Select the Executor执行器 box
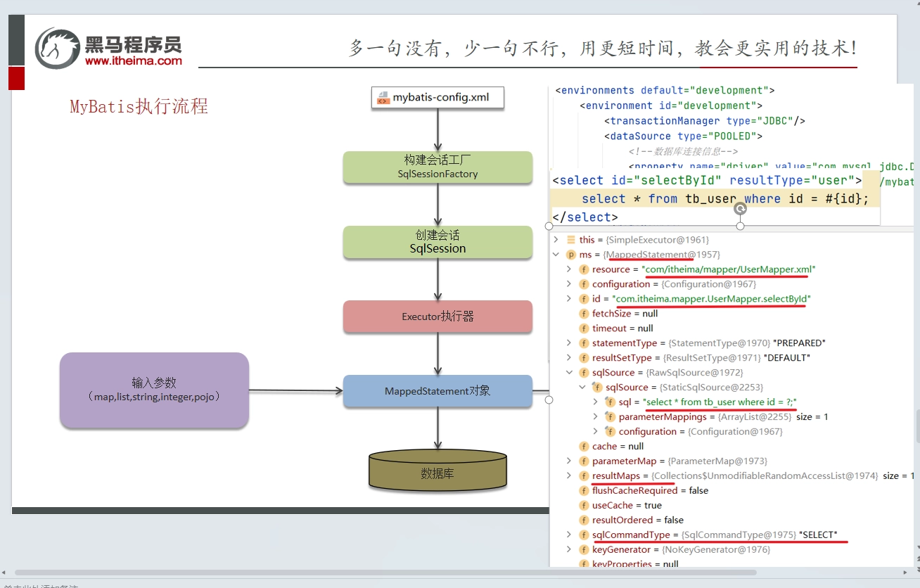Viewport: 920px width, 588px height. [437, 317]
